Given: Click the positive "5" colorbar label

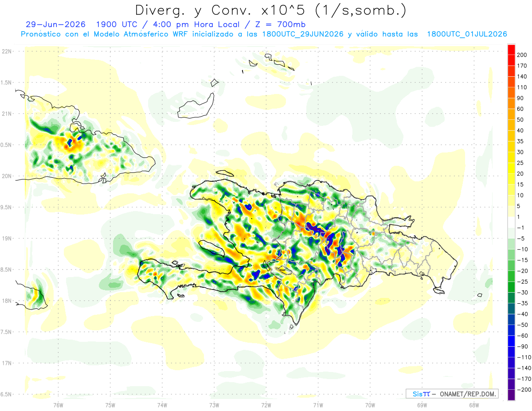Looking at the screenshot, I should [519, 206].
